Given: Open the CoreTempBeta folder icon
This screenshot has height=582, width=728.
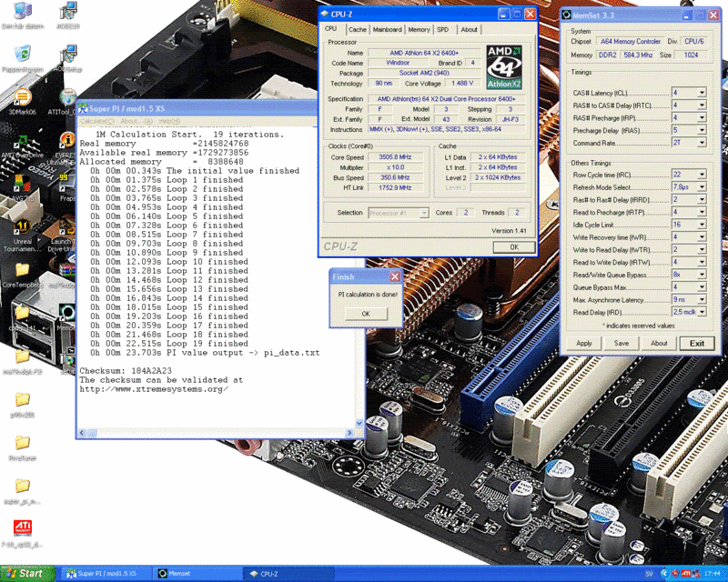Looking at the screenshot, I should (x=22, y=270).
